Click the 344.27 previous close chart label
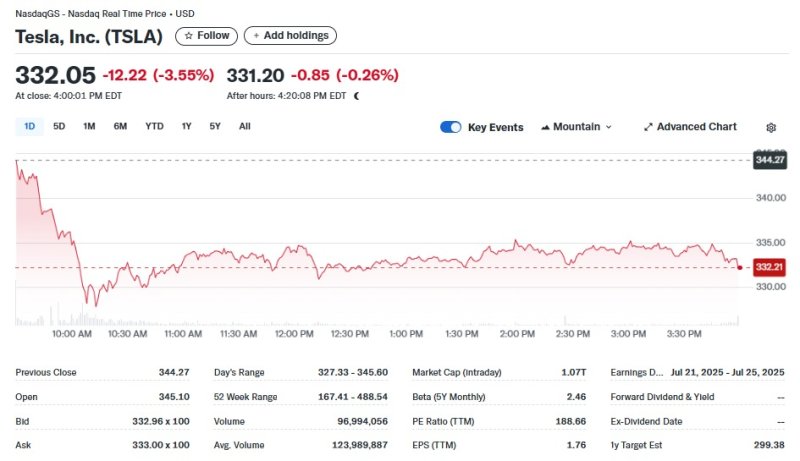Viewport: 800px width, 461px height. (x=769, y=160)
